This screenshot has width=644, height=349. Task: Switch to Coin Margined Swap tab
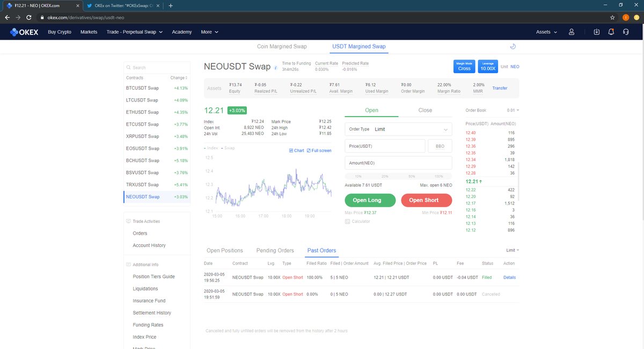[282, 47]
